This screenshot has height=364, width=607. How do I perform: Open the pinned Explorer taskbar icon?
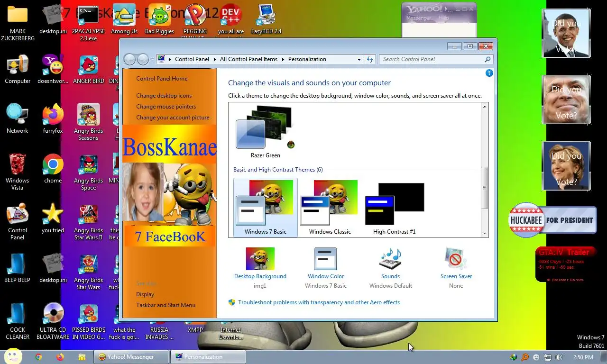point(82,357)
